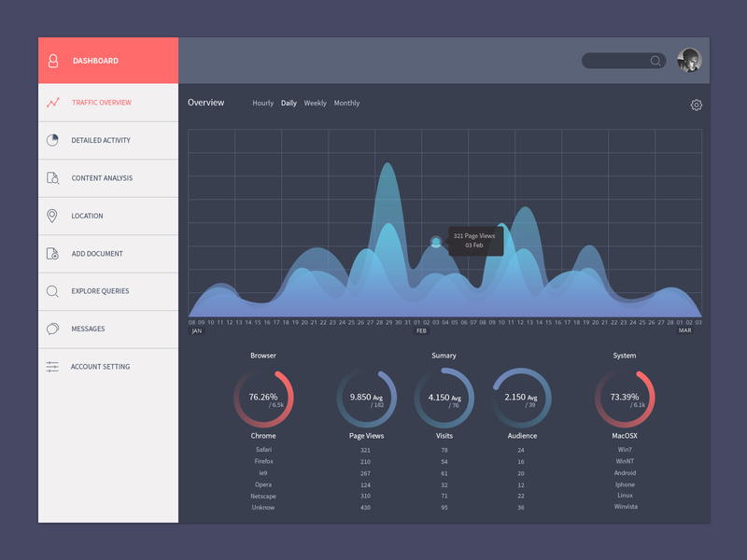Open ACCOUNT SETTING entry
This screenshot has height=560, width=747.
pyautogui.click(x=108, y=367)
